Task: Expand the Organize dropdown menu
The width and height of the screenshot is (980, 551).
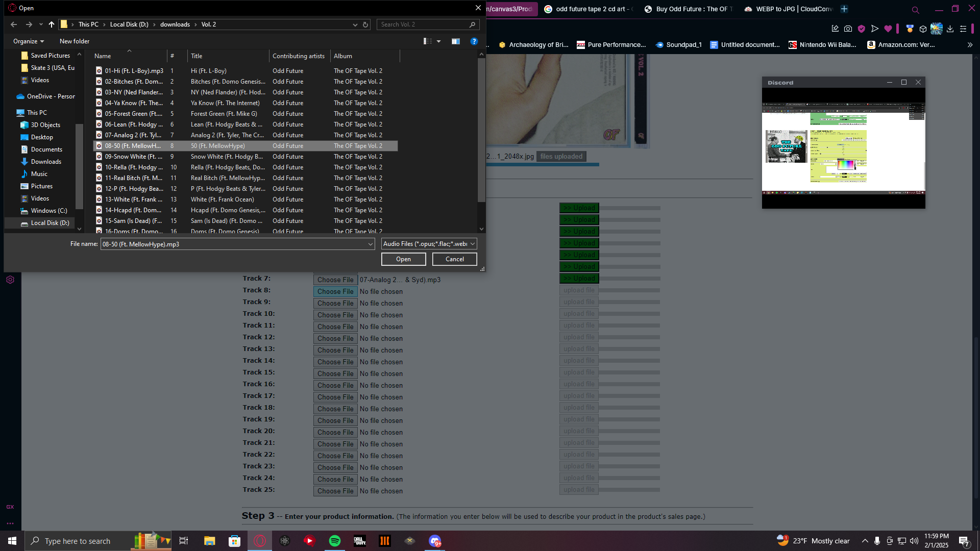Action: click(x=29, y=41)
